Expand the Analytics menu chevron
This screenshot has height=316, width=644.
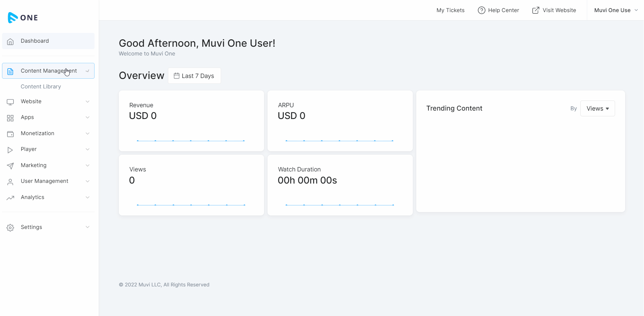click(x=87, y=197)
